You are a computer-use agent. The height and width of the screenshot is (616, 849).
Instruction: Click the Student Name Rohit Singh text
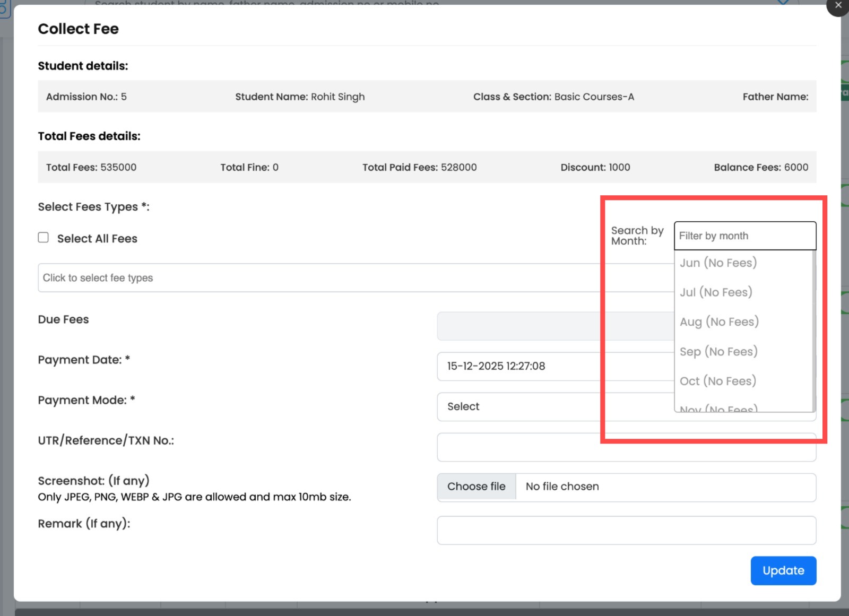(x=300, y=97)
